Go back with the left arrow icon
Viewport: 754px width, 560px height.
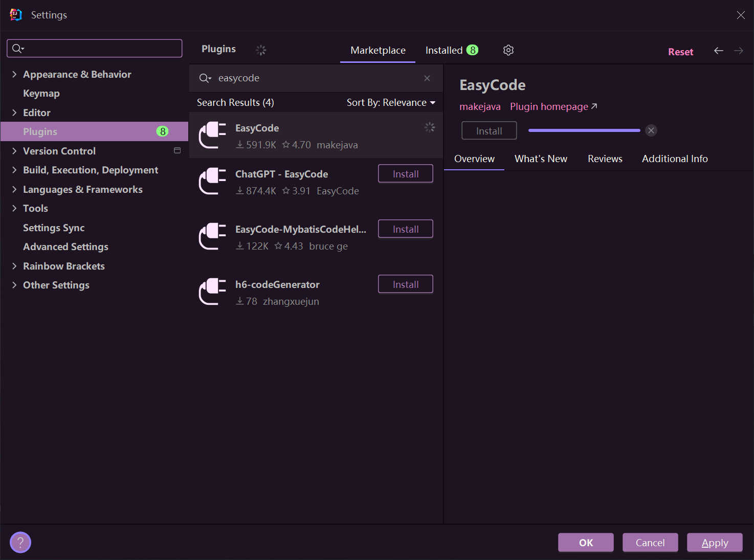(719, 51)
